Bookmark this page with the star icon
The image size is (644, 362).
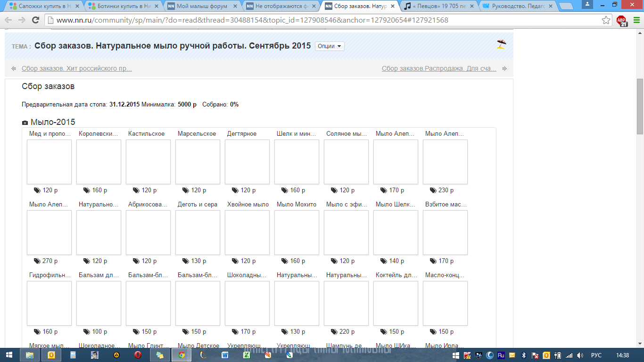[606, 20]
